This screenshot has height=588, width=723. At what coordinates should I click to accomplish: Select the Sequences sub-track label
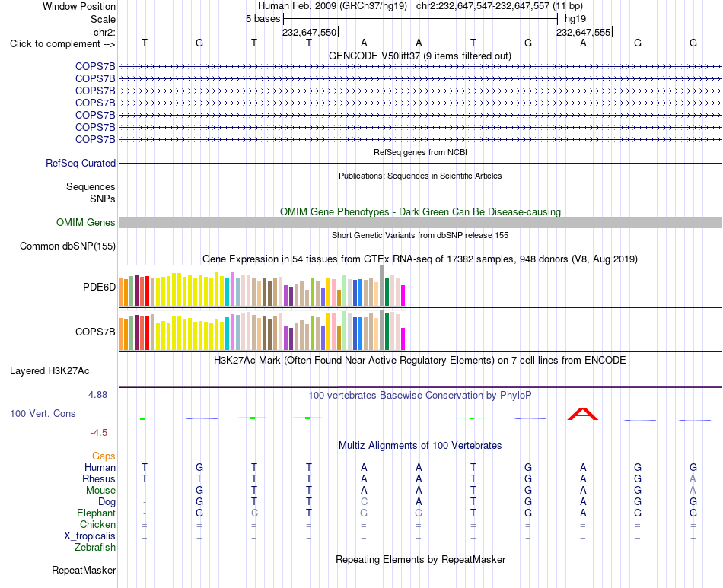[91, 186]
